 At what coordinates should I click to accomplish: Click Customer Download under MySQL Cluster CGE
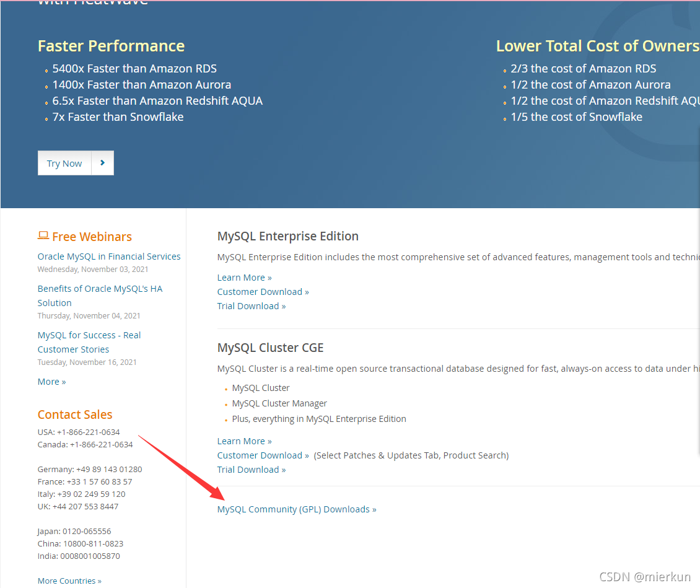coord(263,455)
